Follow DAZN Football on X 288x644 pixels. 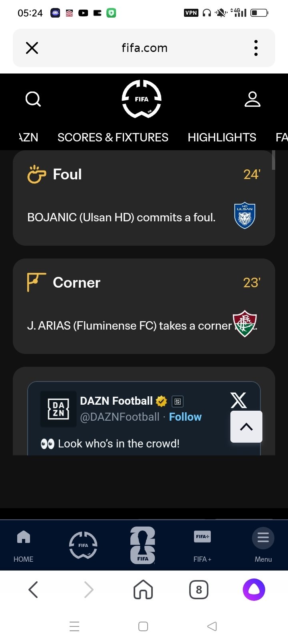click(185, 417)
